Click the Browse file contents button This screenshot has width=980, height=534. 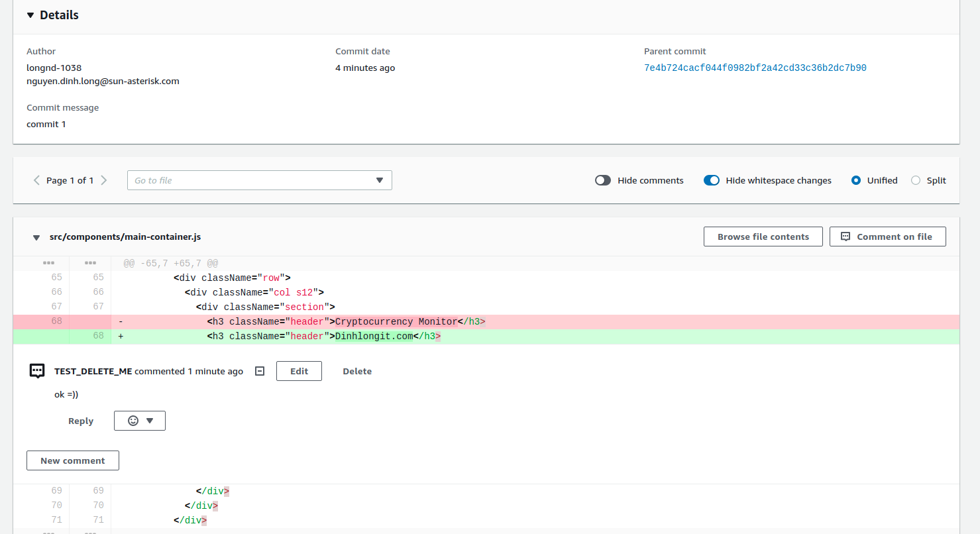pyautogui.click(x=763, y=237)
